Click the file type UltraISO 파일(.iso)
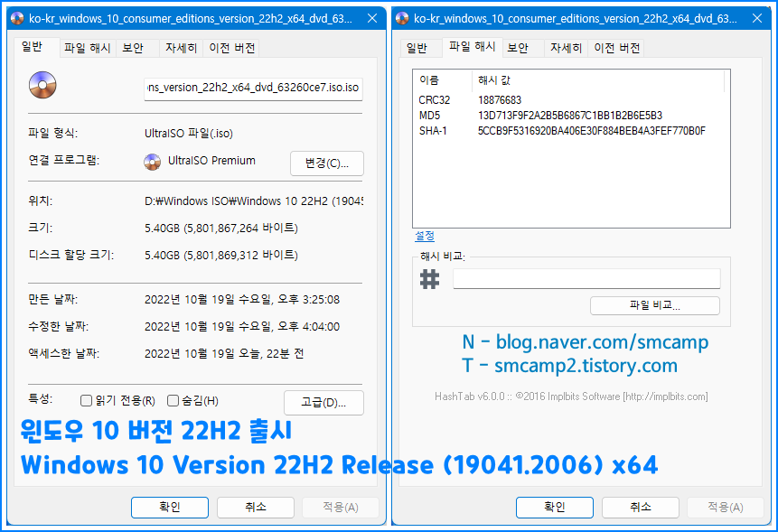The height and width of the screenshot is (532, 778). (x=189, y=134)
